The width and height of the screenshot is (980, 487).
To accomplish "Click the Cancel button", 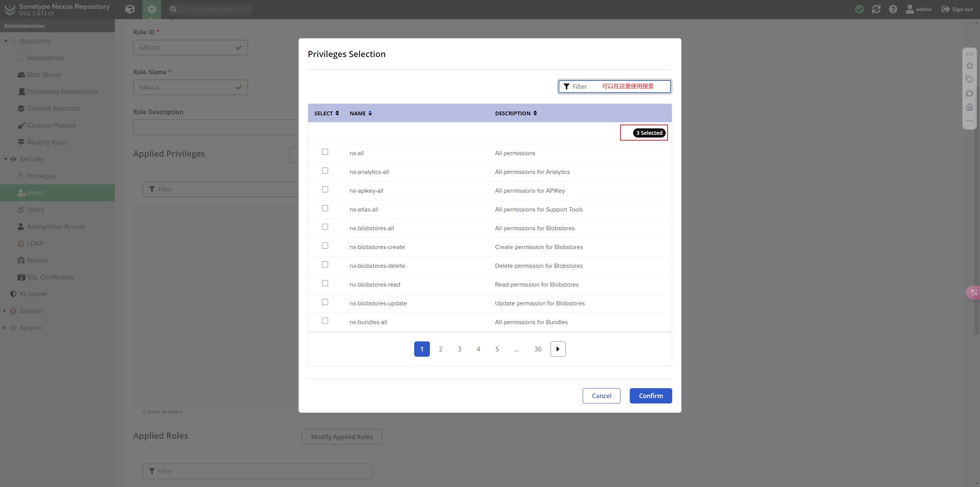I will 601,396.
